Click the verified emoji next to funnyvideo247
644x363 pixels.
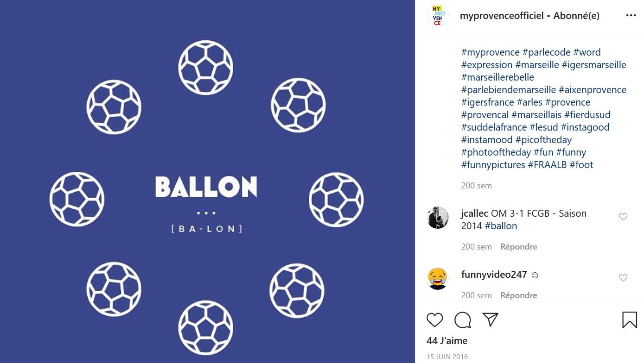[534, 275]
